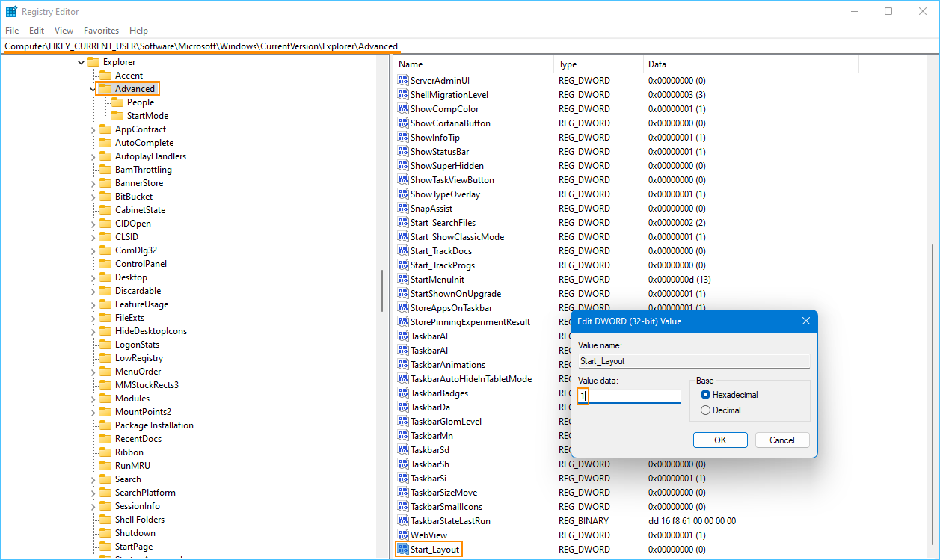This screenshot has width=940, height=560.
Task: Cancel the Edit DWORD dialog
Action: [x=782, y=440]
